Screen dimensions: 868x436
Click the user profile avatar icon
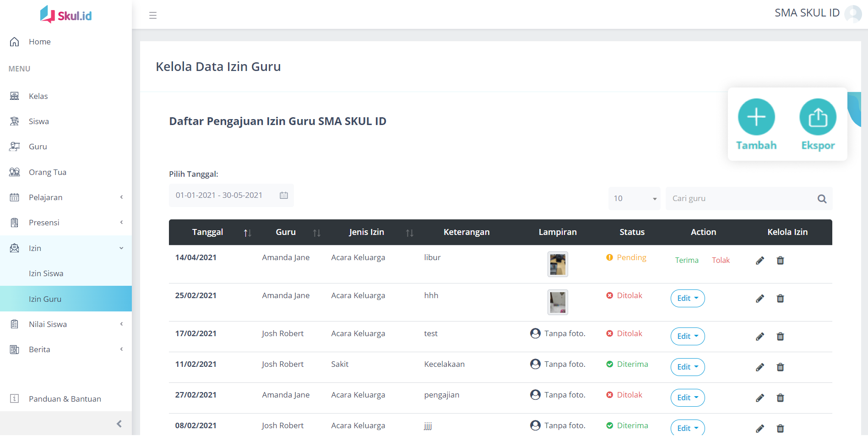[x=853, y=14]
